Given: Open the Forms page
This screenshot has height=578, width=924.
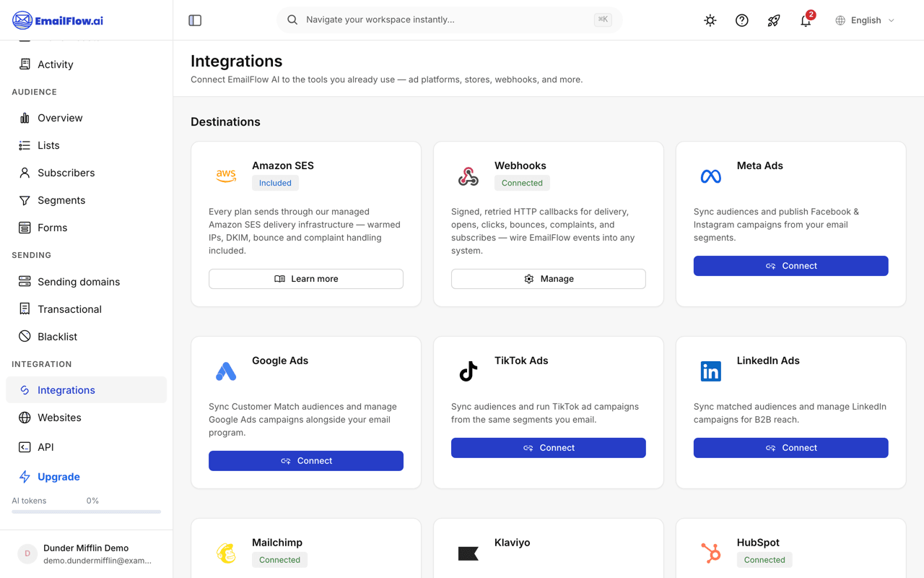Looking at the screenshot, I should point(86,228).
